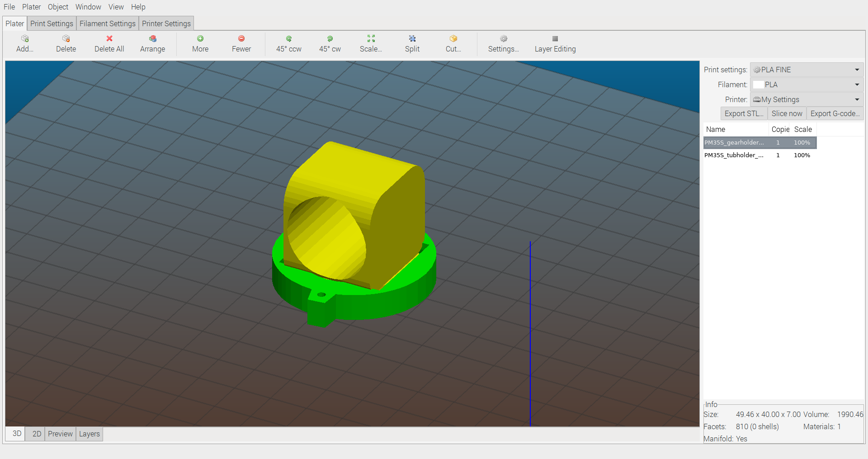Switch to the Preview view tab
This screenshot has width=868, height=459.
tap(60, 434)
